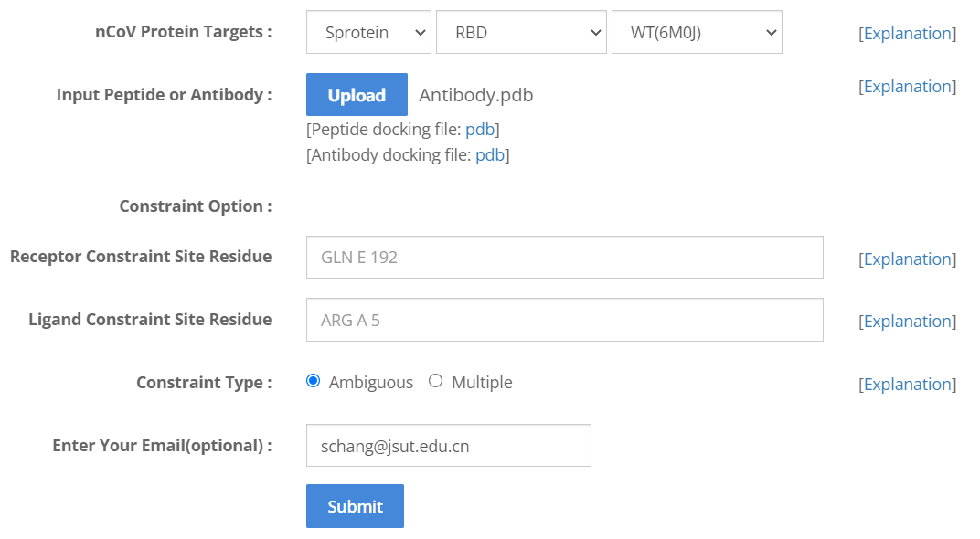Click the Upload button
Viewport: 980px width, 539px height.
[x=357, y=95]
